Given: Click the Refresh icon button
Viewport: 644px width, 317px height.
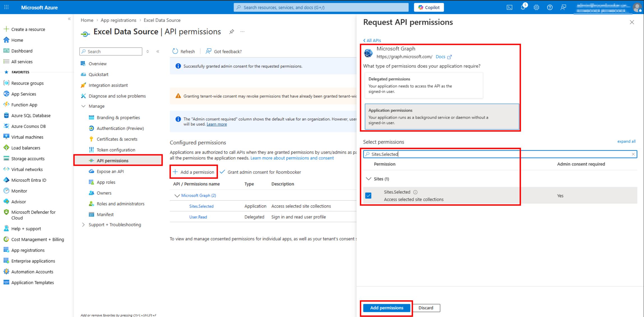Looking at the screenshot, I should (175, 51).
